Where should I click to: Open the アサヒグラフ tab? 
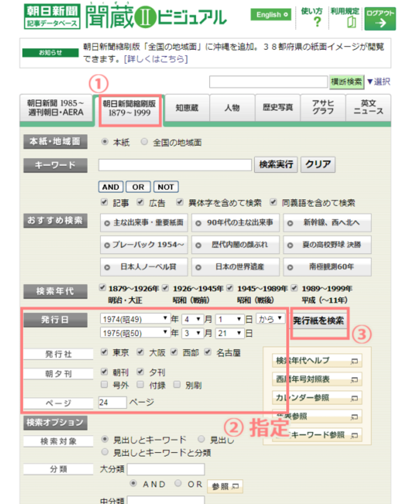(323, 108)
